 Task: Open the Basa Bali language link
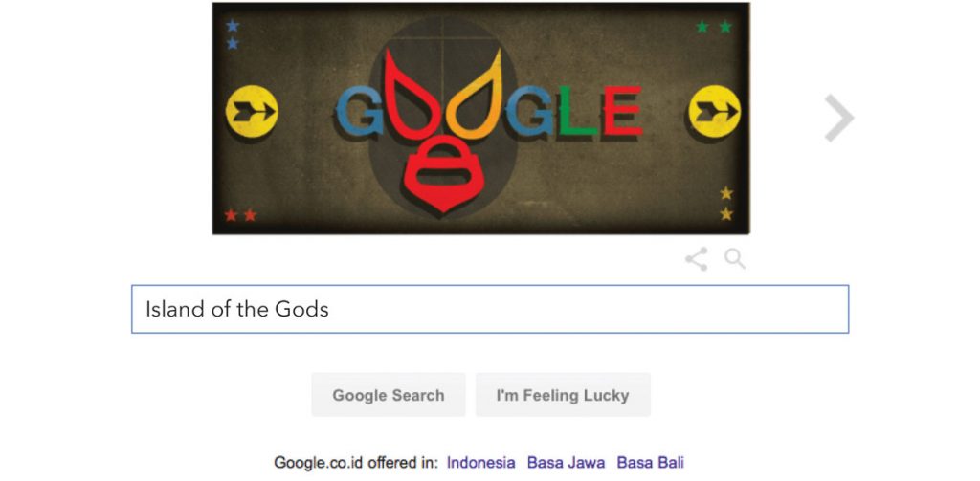651,463
